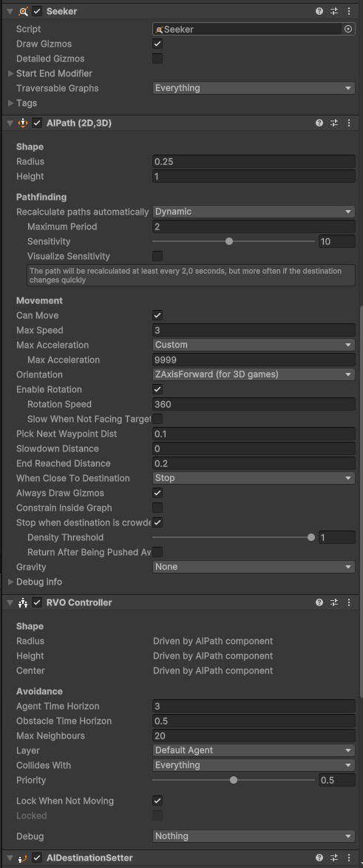Enable Constrain Inside Graph checkbox
This screenshot has width=363, height=868.
(157, 508)
